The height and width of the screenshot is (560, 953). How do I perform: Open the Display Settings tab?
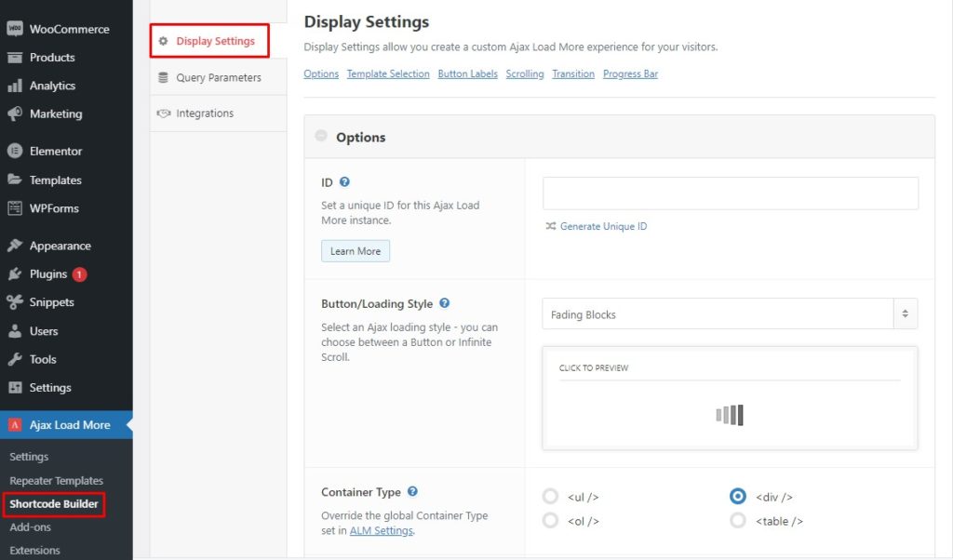(x=209, y=41)
